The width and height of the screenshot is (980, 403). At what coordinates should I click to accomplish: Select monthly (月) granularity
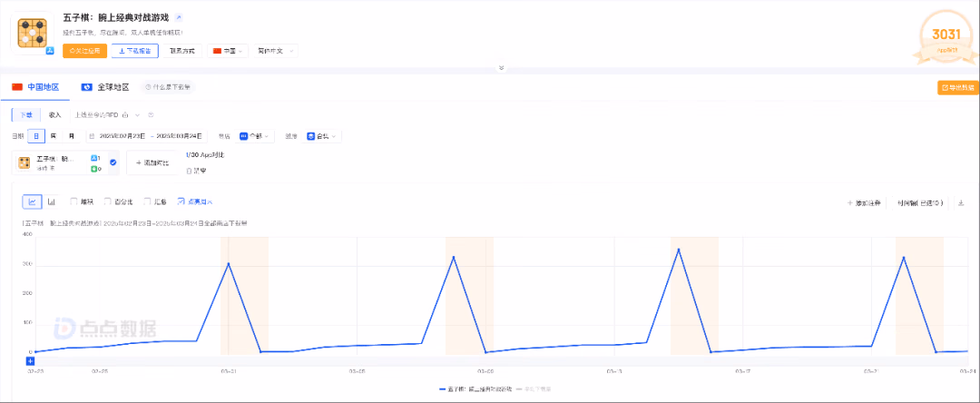pos(72,135)
